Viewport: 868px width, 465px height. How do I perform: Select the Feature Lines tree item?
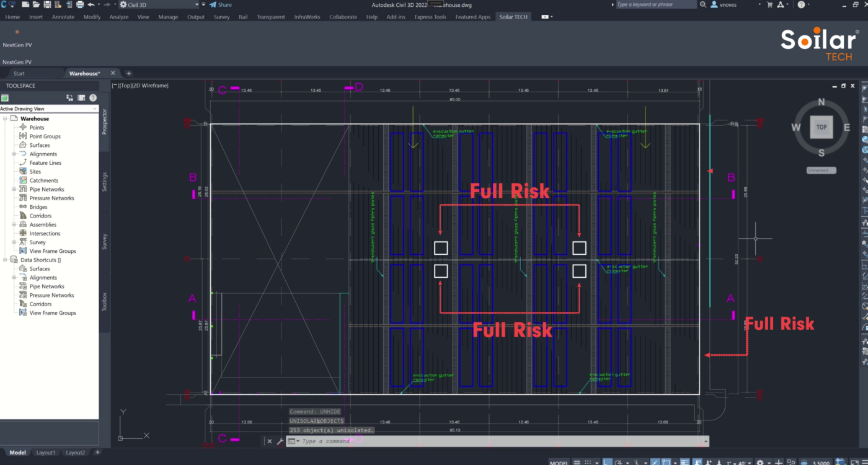[45, 163]
